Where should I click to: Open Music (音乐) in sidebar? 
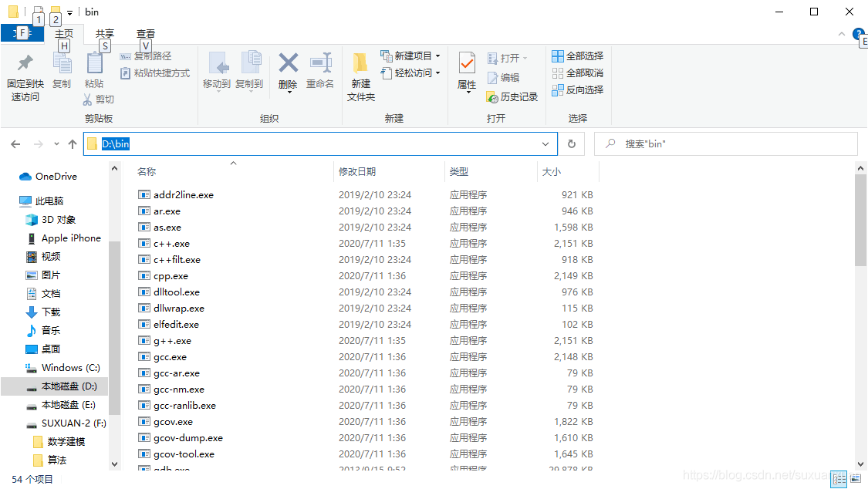(43, 330)
